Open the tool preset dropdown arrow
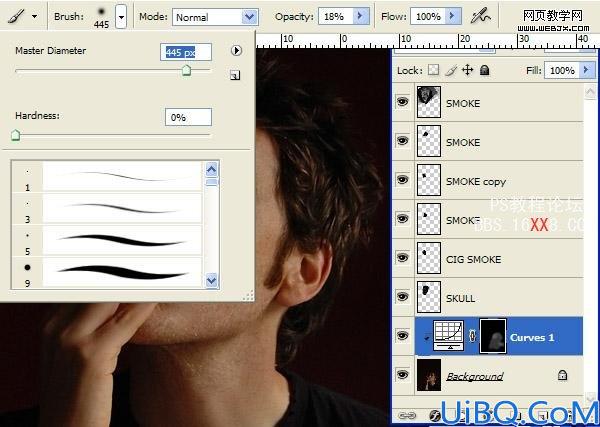 click(35, 16)
